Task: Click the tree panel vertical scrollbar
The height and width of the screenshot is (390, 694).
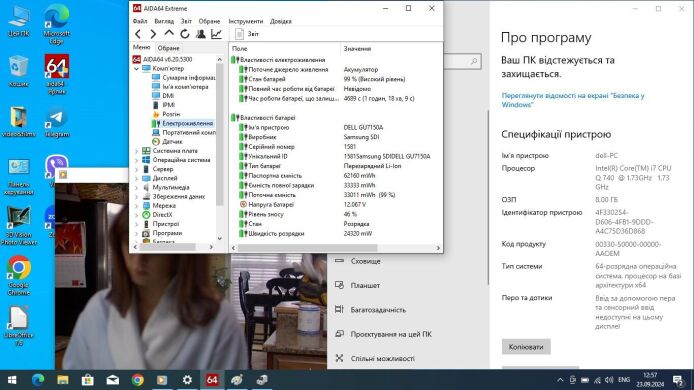Action: (x=220, y=134)
